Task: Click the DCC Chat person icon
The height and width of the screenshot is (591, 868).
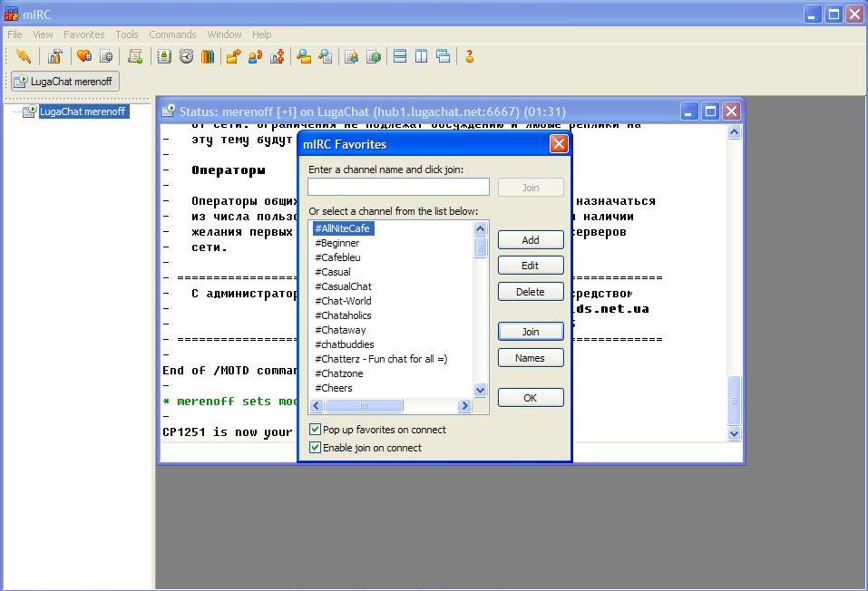Action: tap(255, 56)
